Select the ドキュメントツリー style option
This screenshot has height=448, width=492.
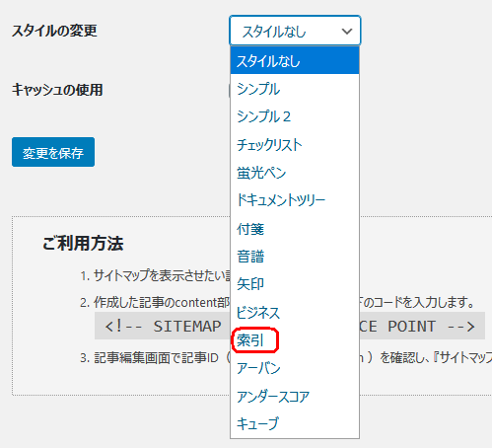pyautogui.click(x=295, y=200)
